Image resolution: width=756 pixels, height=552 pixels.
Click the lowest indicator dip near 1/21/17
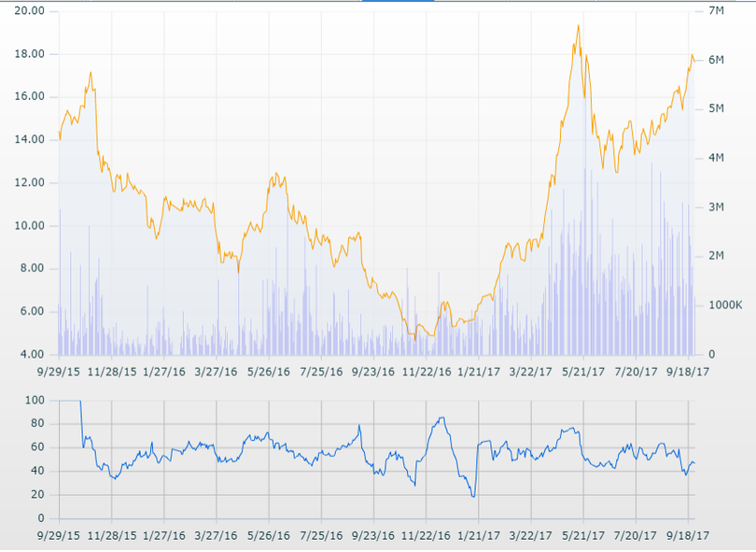[x=473, y=496]
